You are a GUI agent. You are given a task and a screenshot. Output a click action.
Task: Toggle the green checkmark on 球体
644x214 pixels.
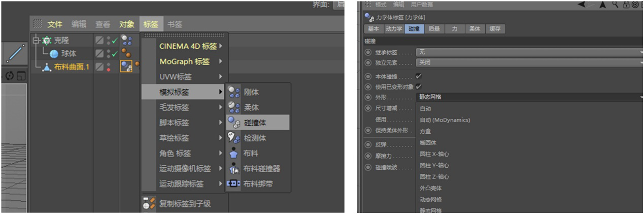(115, 53)
